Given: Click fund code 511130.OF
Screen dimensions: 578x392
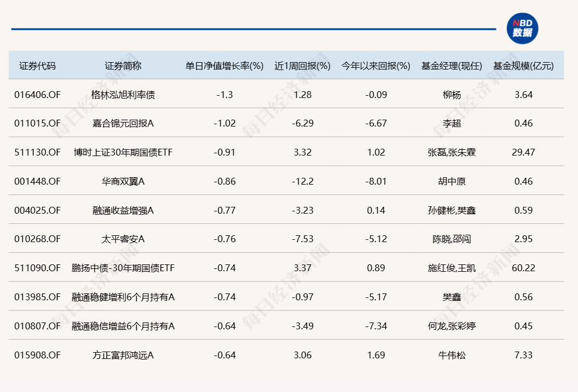Looking at the screenshot, I should pos(37,152).
